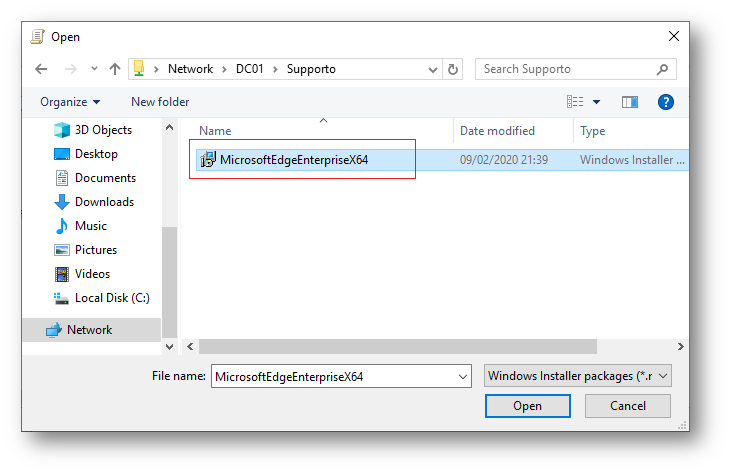Click the Network icon in sidebar
Image resolution: width=732 pixels, height=474 pixels.
54,330
